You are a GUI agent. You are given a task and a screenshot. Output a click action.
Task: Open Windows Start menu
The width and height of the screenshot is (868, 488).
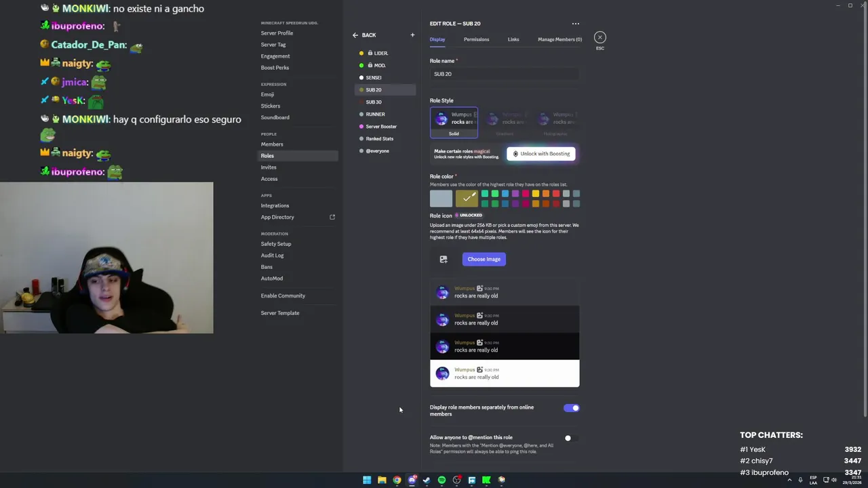click(x=367, y=480)
